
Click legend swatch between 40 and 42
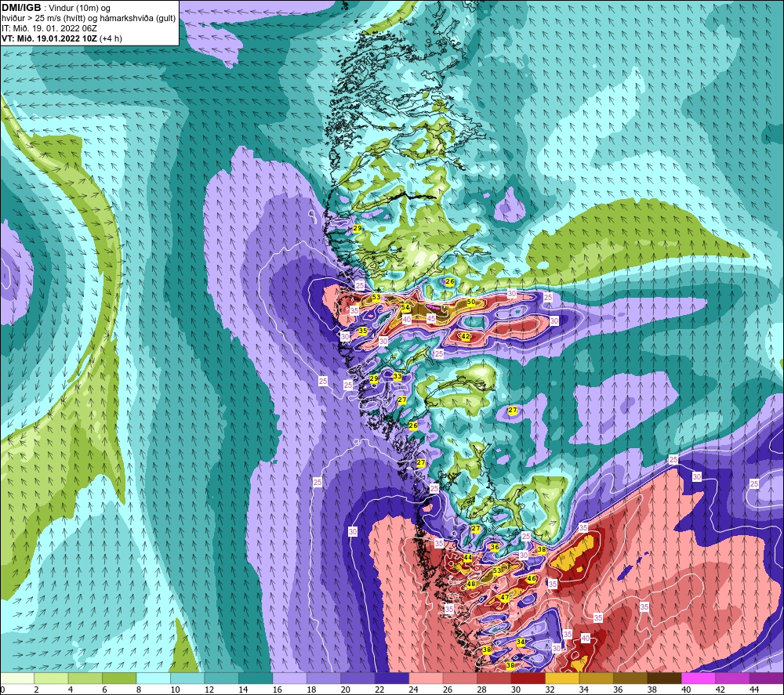tap(699, 678)
